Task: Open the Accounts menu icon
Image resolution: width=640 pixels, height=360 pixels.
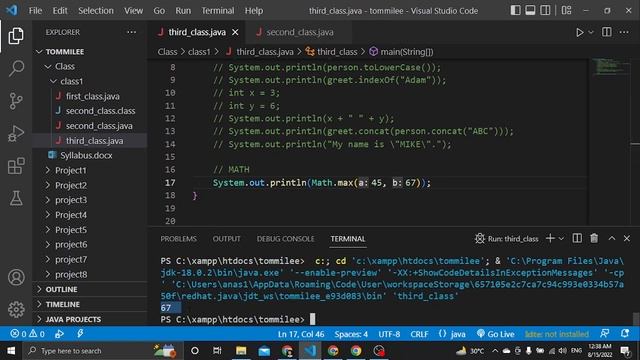Action: click(16, 277)
